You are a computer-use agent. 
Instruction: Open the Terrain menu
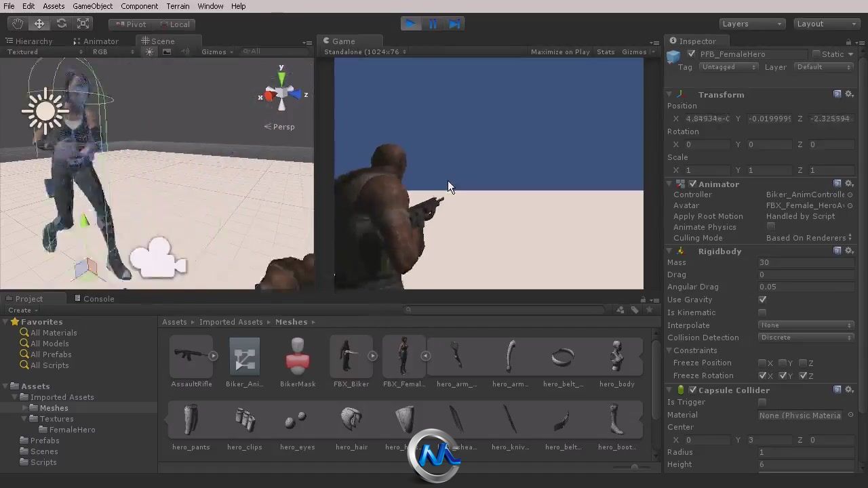tap(178, 6)
